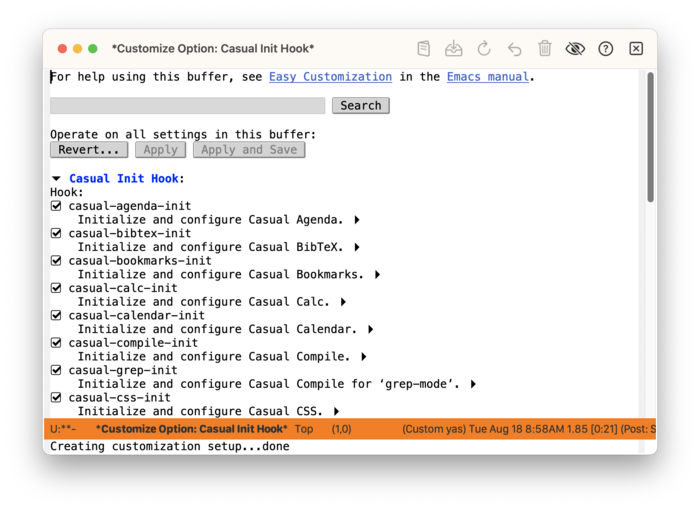700x511 pixels.
Task: Click the casual-agenda-init hook name
Action: click(130, 206)
